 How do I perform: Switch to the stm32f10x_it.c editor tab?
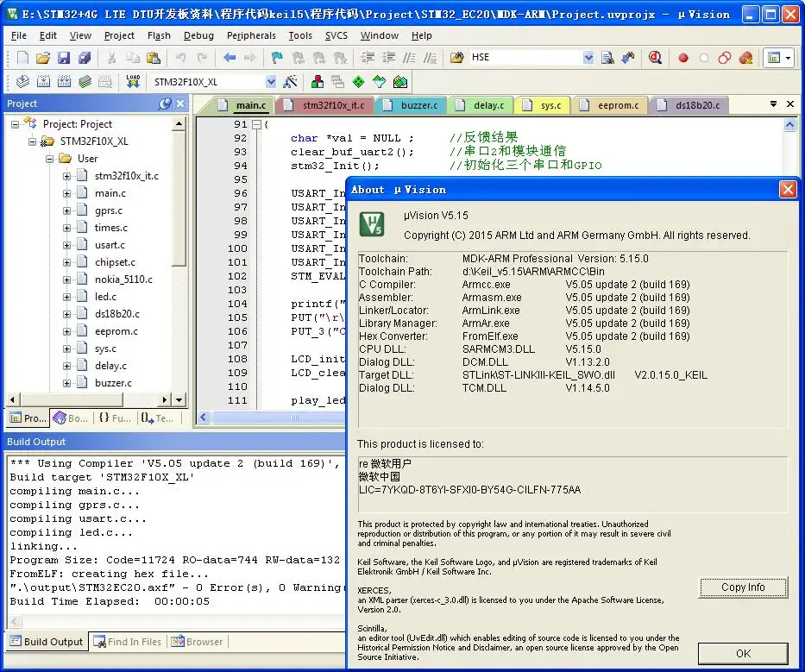(x=325, y=105)
